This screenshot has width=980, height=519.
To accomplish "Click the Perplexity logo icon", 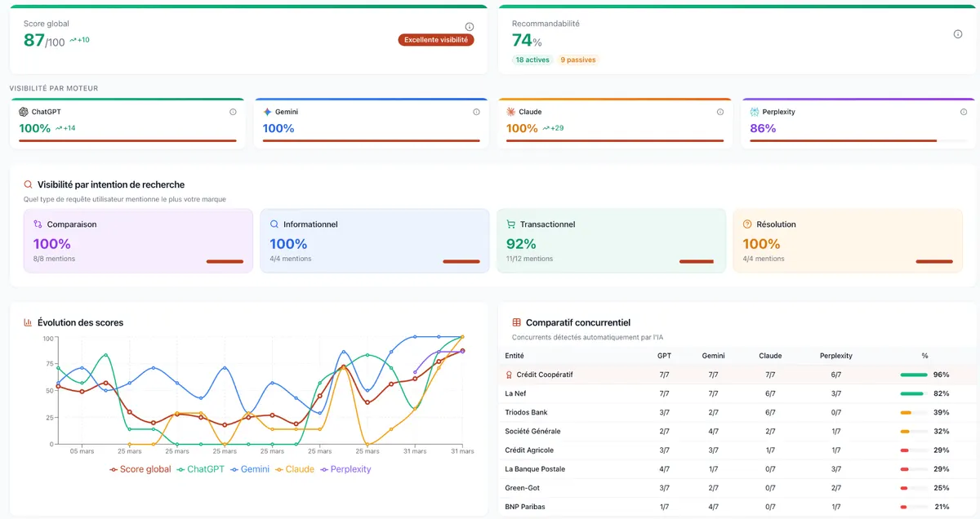I will (755, 112).
